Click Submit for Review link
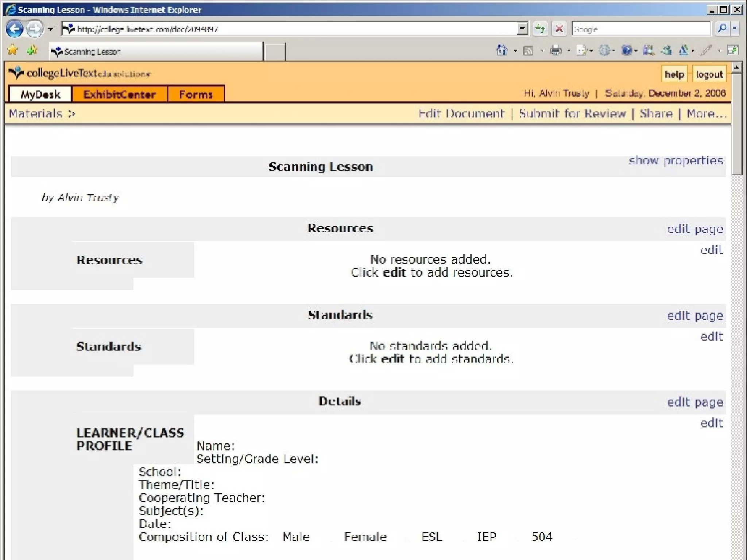The width and height of the screenshot is (747, 560). 572,114
